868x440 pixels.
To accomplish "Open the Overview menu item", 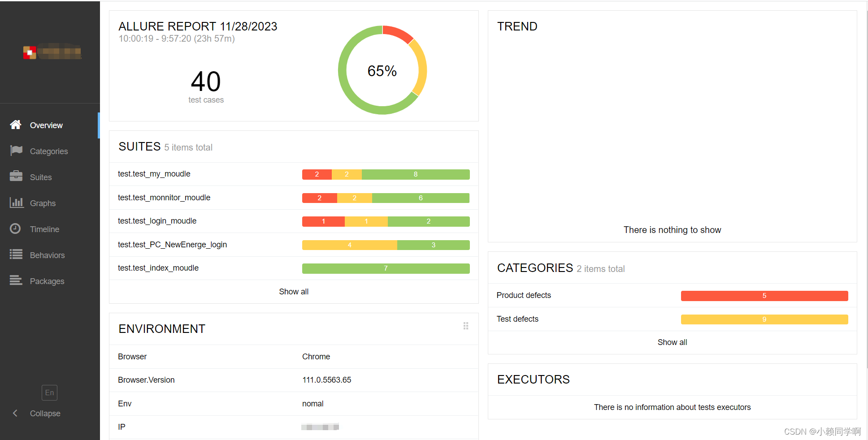I will (50, 125).
